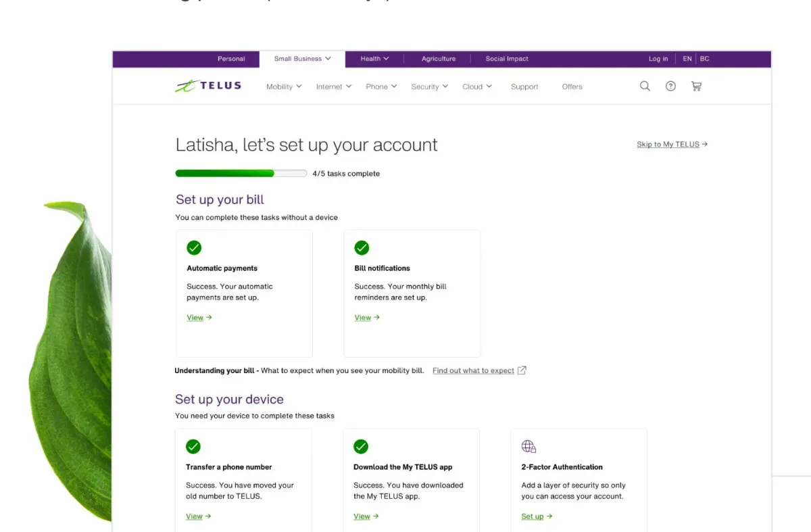View Automatic payments details
The width and height of the screenshot is (811, 532).
pyautogui.click(x=199, y=318)
